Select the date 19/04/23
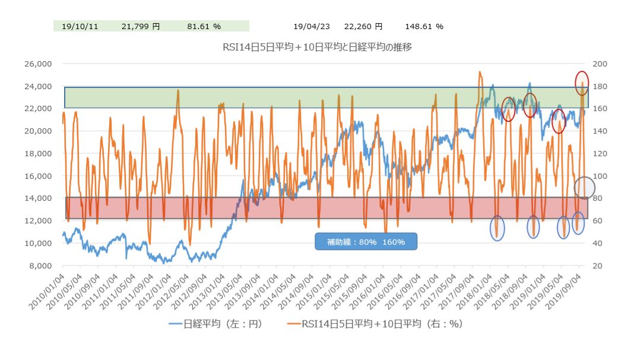 pos(312,26)
